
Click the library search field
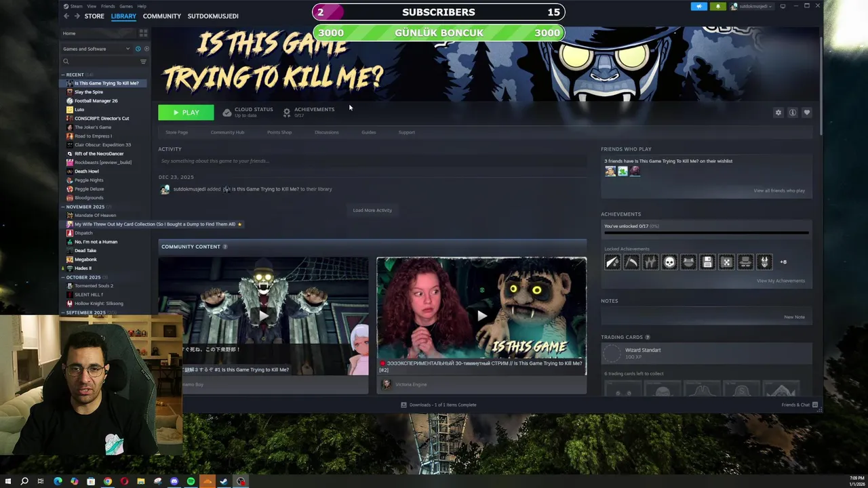[100, 62]
